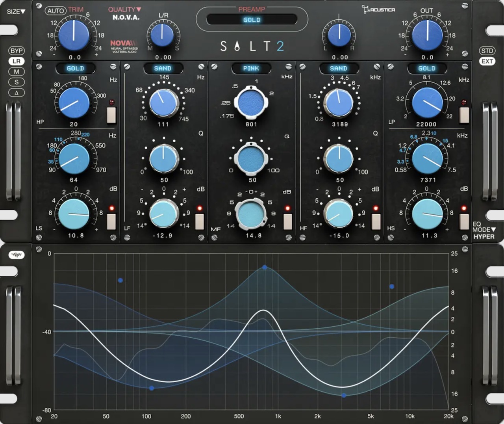Click the PREAMP GOLD display selector

click(252, 20)
